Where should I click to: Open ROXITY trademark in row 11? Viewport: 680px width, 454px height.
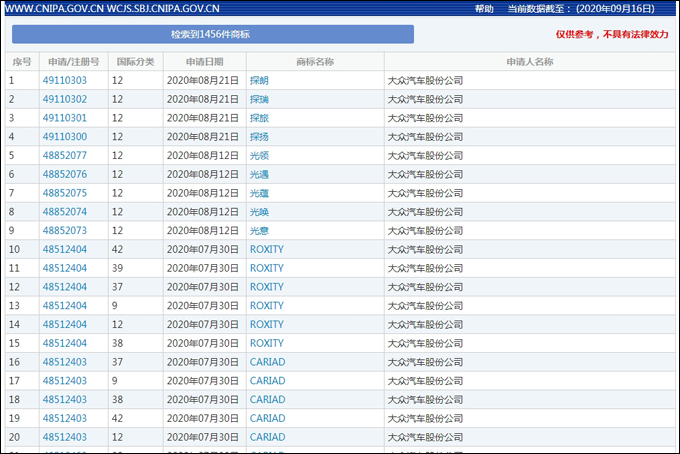[x=267, y=268]
